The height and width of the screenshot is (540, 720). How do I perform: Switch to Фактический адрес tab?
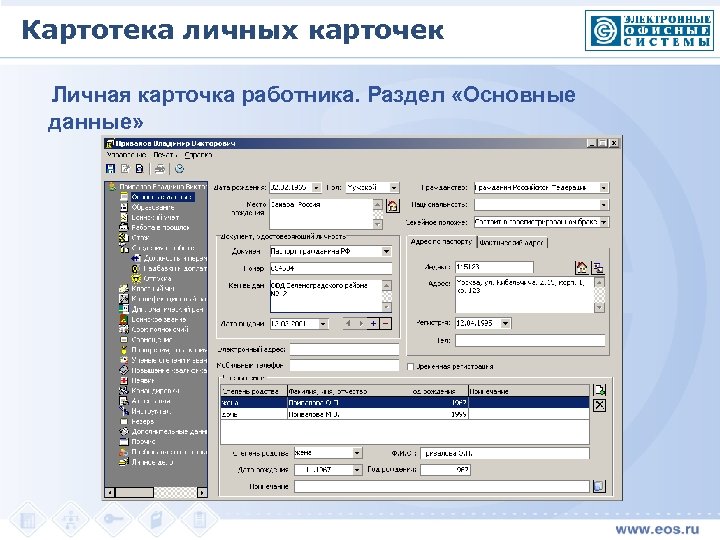click(511, 243)
